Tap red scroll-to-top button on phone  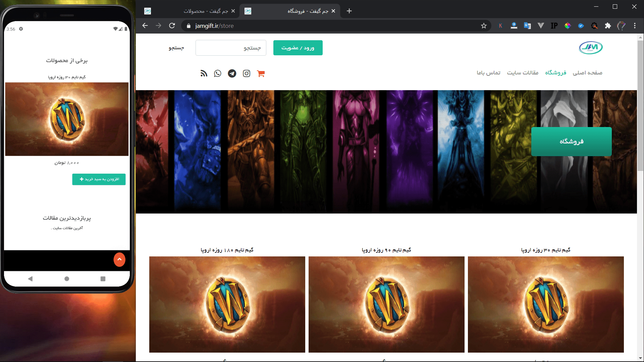point(119,259)
